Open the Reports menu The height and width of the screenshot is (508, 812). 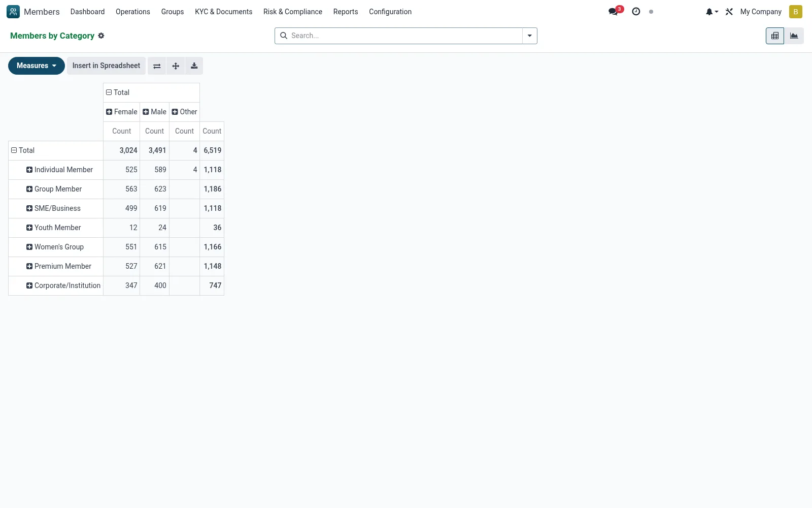tap(346, 12)
